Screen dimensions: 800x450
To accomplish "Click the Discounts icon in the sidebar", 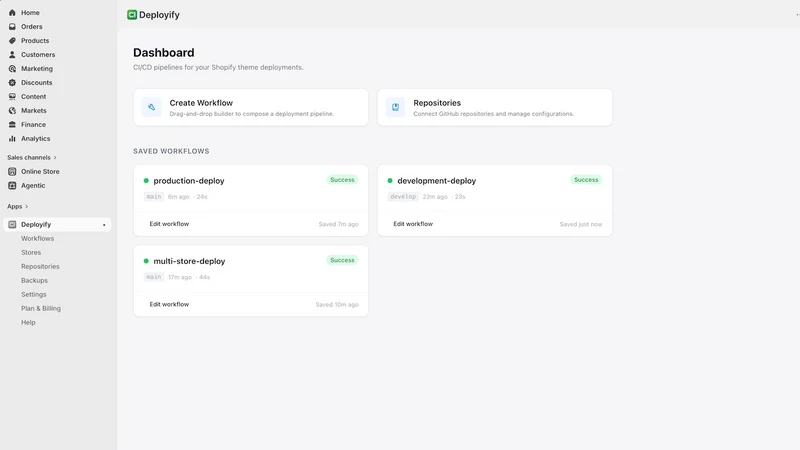I will [12, 83].
